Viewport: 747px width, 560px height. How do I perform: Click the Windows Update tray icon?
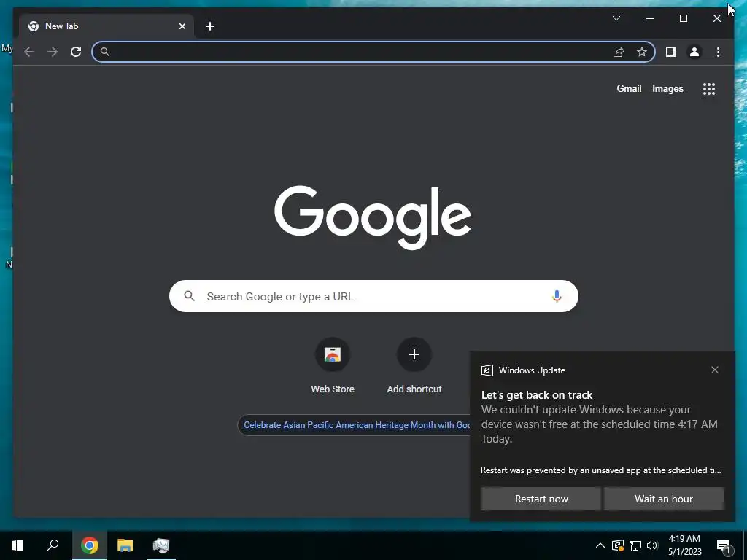tap(618, 545)
